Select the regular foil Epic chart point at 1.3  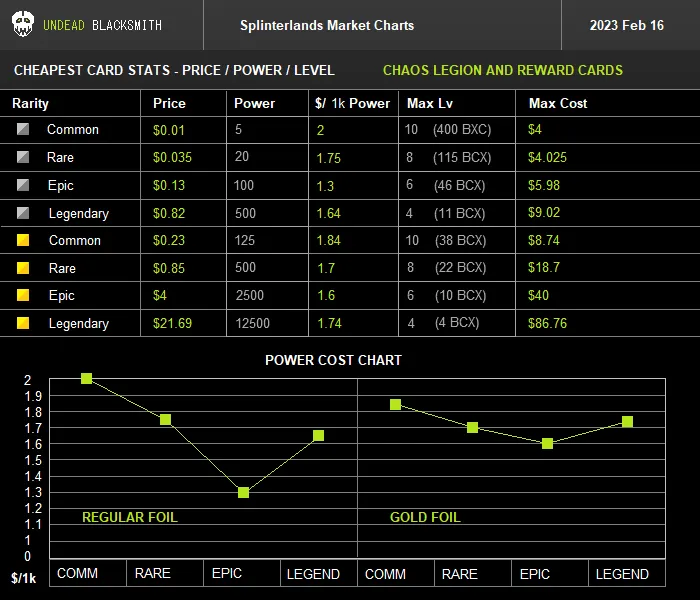pyautogui.click(x=243, y=492)
